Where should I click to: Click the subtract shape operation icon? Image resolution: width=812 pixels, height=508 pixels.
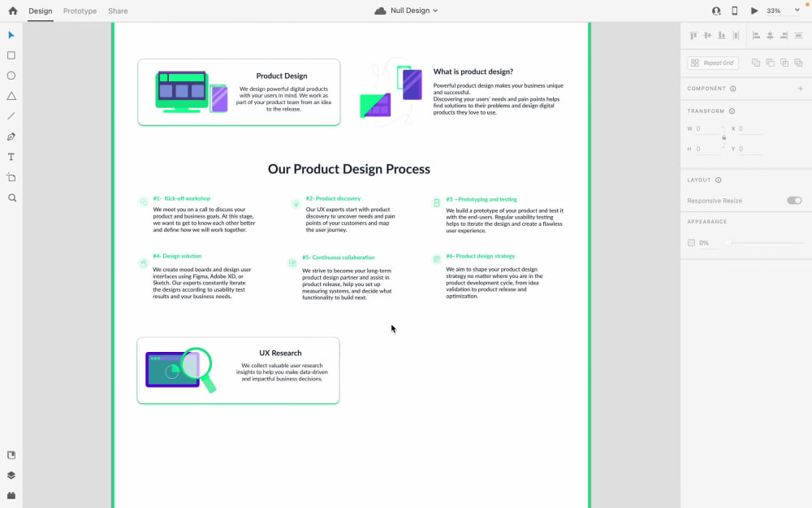tap(770, 62)
